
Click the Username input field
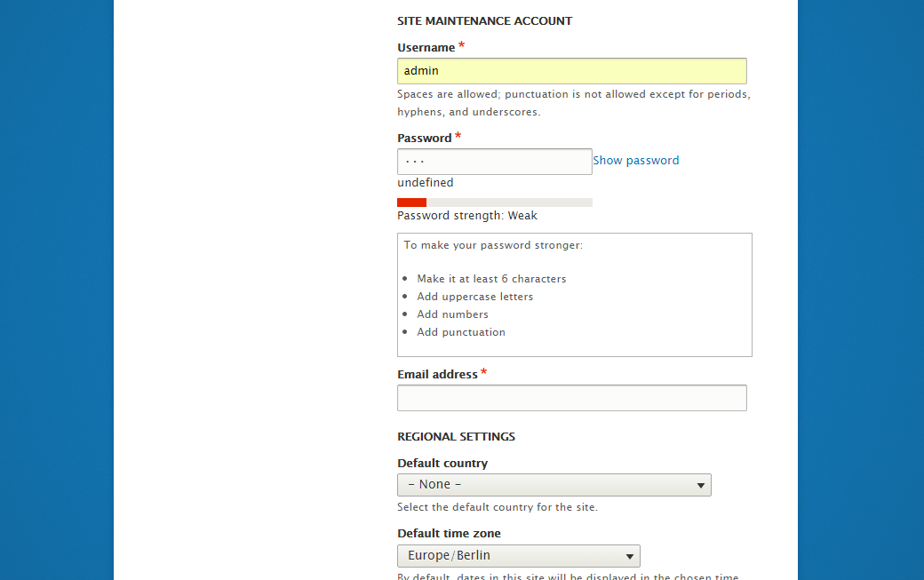click(571, 71)
